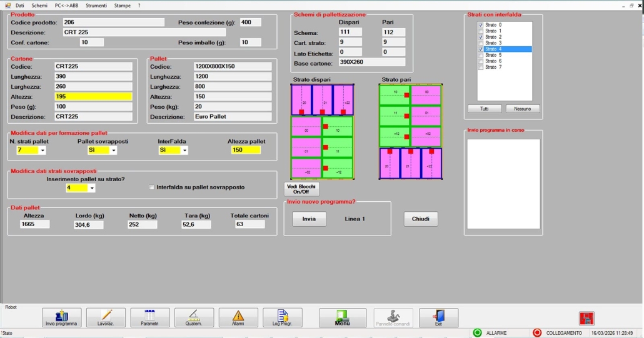Open the Parametri toolbar icon
644x338 pixels.
(149, 317)
